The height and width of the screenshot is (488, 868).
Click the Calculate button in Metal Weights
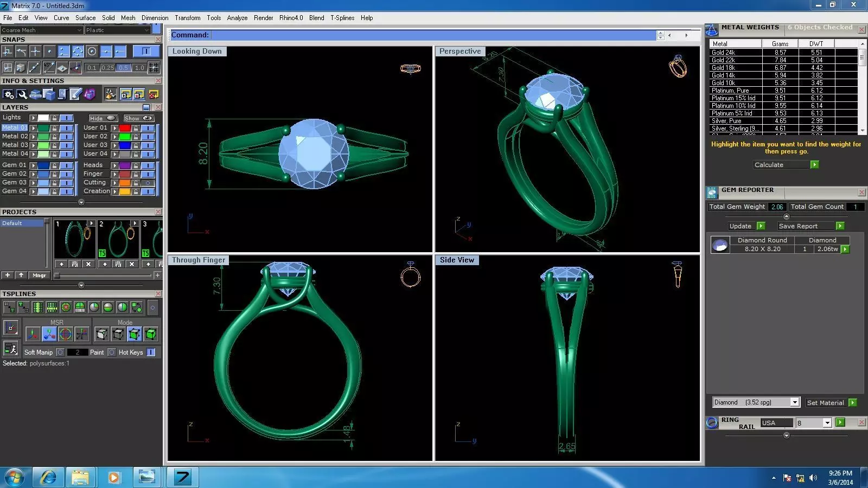tap(786, 165)
